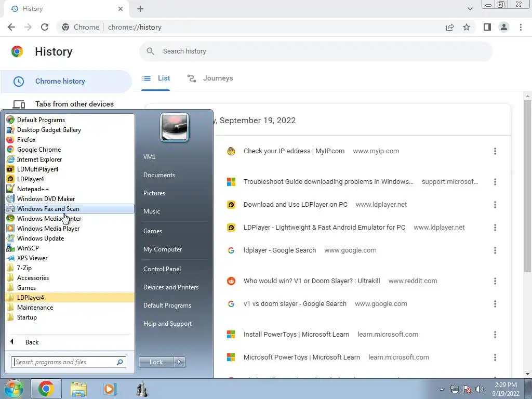Launch LDPlayer4 program shortcut
The height and width of the screenshot is (399, 532).
click(x=70, y=179)
